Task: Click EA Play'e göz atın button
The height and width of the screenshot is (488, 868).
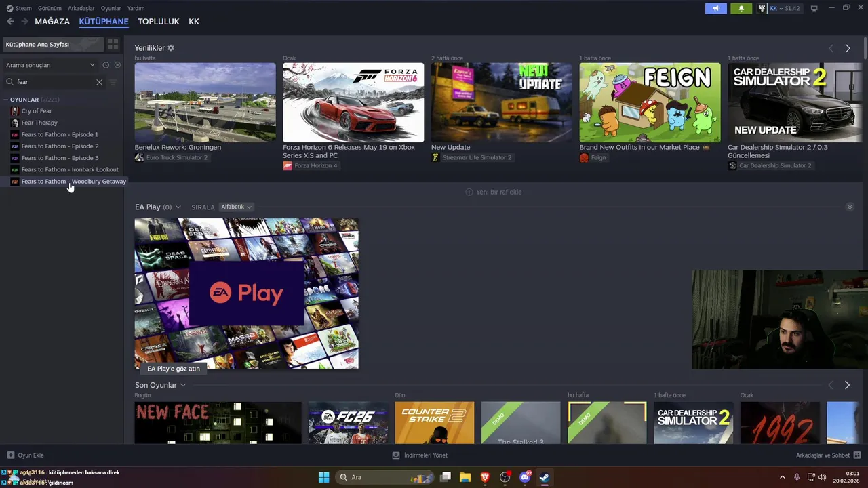Action: [174, 369]
